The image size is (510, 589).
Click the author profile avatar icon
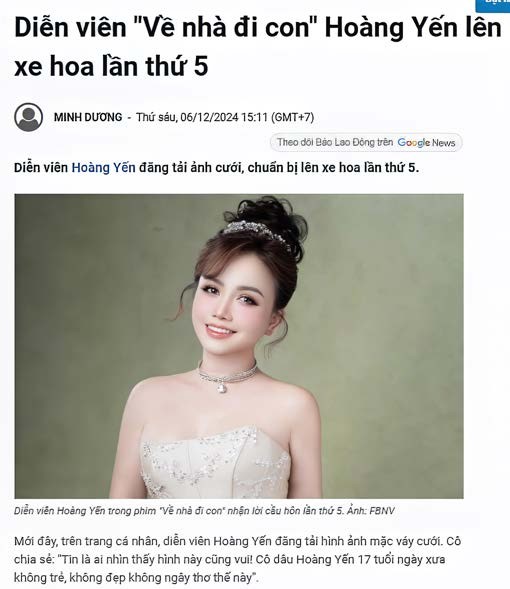tap(29, 117)
